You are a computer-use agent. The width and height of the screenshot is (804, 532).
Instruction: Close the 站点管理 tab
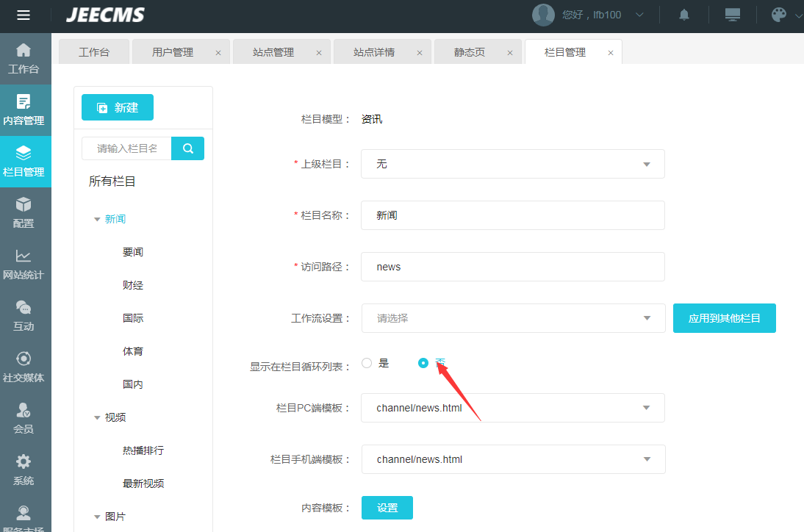coord(319,53)
